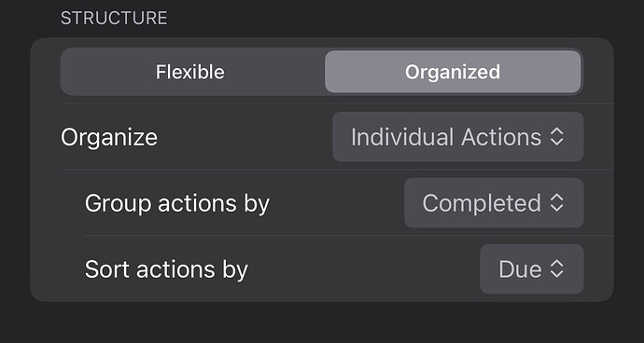Open the Due sorting dropdown
The image size is (644, 343).
(531, 269)
